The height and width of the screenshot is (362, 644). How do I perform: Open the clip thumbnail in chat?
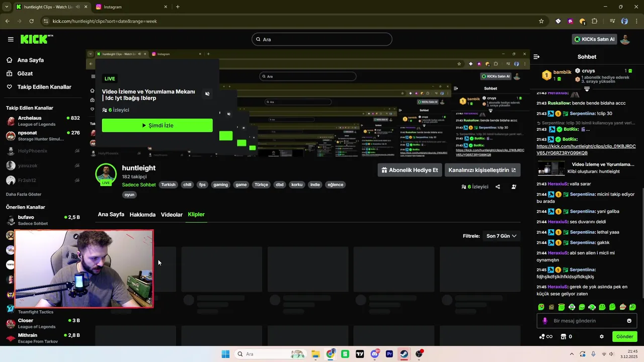(x=551, y=168)
